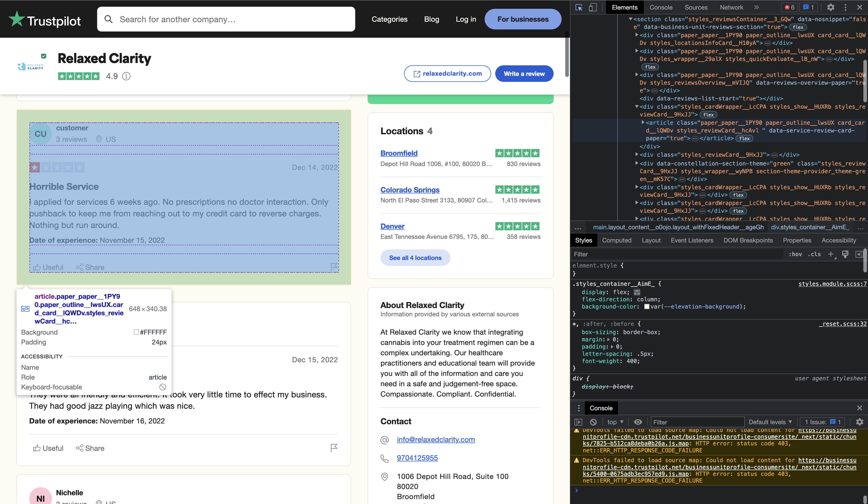Image resolution: width=868 pixels, height=504 pixels.
Task: Open the Accessibility tab
Action: 838,240
